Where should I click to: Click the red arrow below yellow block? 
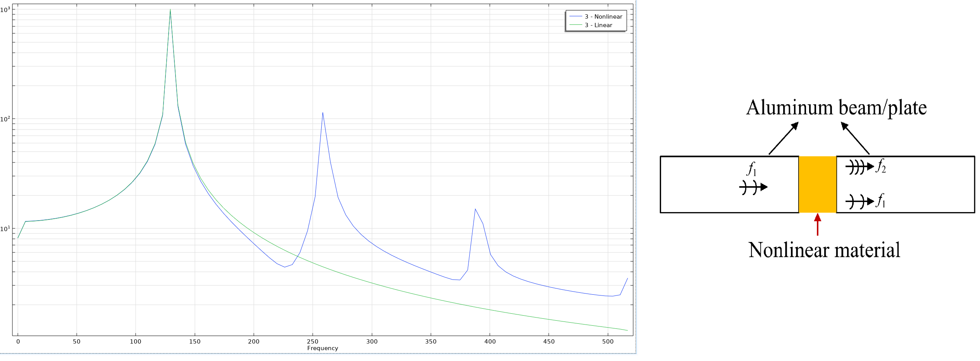(817, 225)
